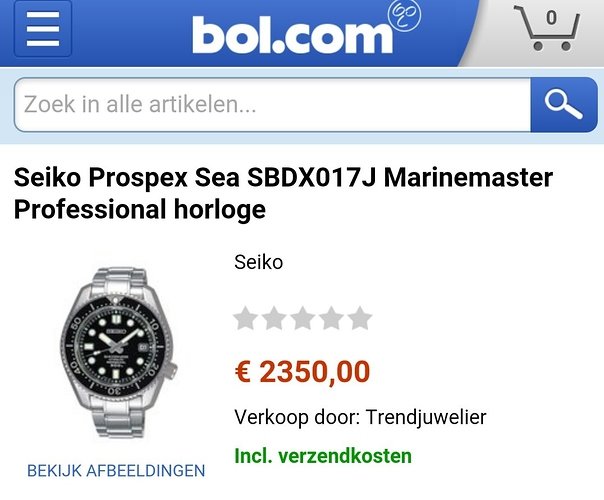Click the product title Seiko Prospex Sea

point(283,193)
